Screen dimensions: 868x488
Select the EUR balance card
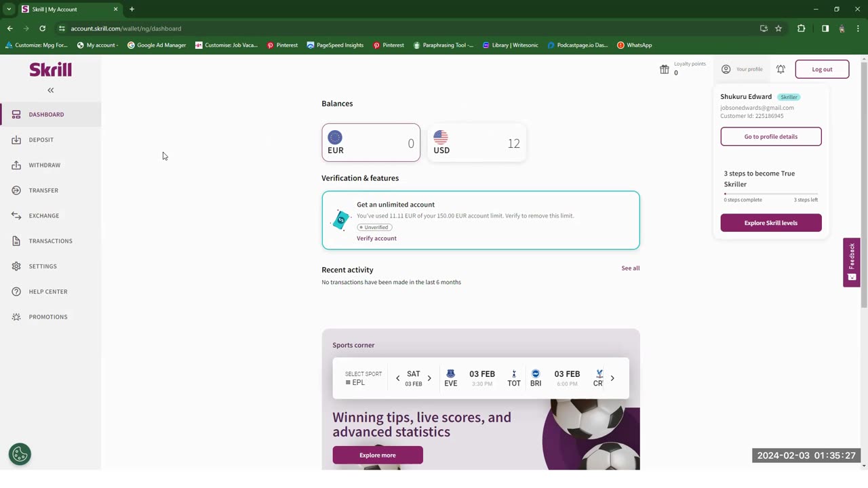[x=371, y=142]
